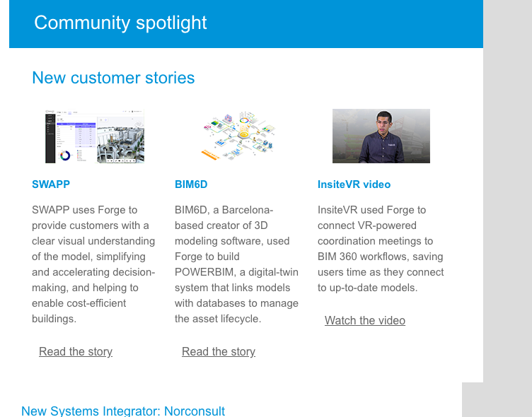Open the SWAPP story title link
The width and height of the screenshot is (532, 417).
[51, 184]
